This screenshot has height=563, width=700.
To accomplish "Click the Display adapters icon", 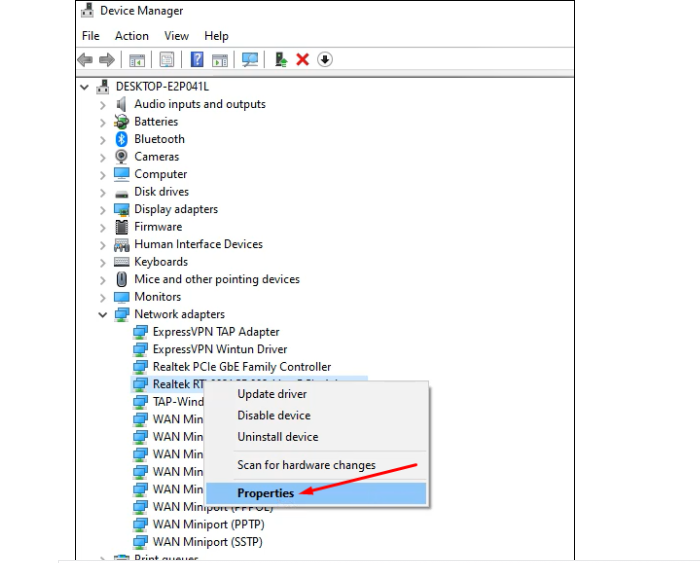I will coord(121,209).
